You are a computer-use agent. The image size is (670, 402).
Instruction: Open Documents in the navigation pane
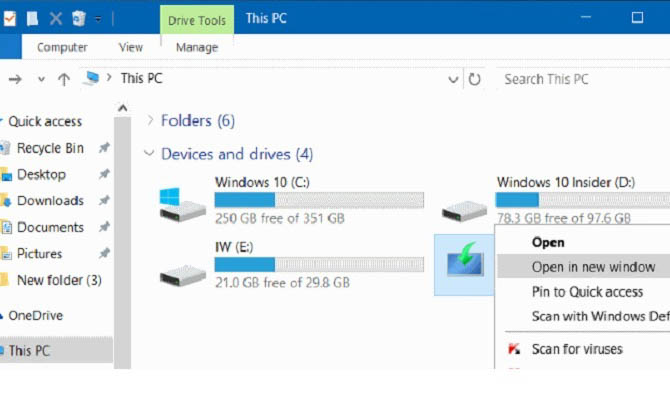tap(50, 227)
